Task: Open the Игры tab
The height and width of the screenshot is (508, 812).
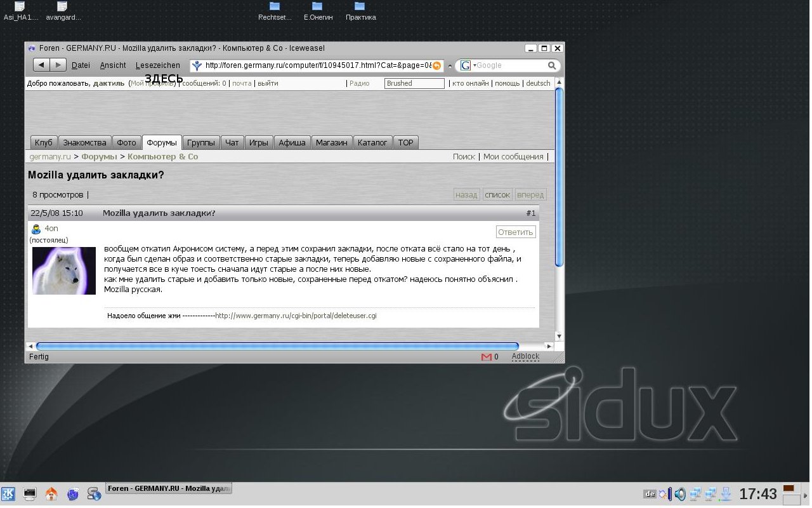Action: click(259, 142)
